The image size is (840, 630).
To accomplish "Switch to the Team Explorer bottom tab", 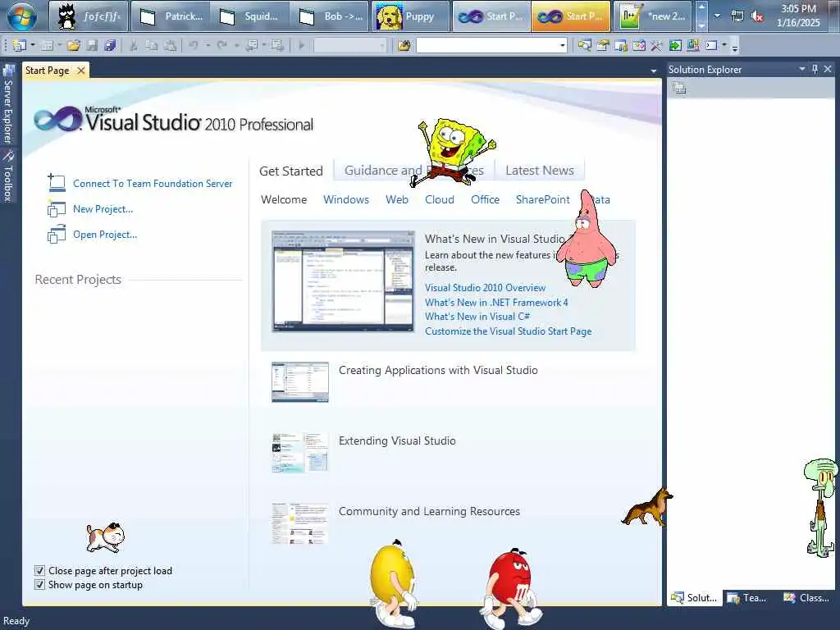I will 746,597.
